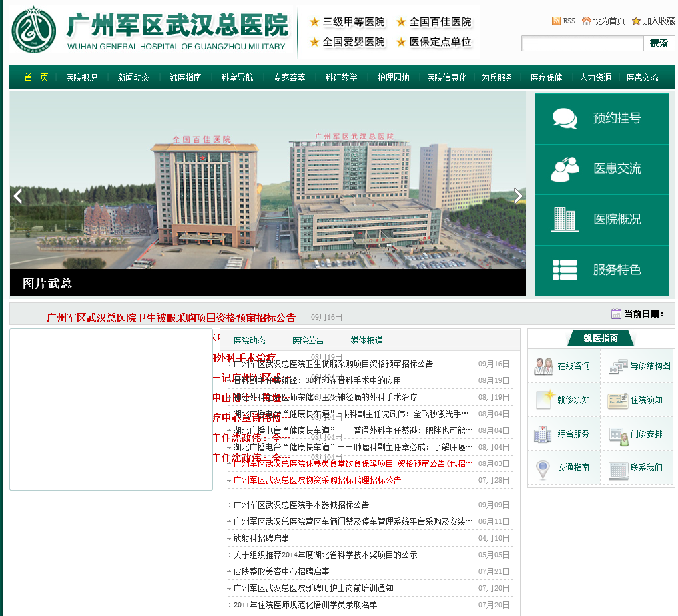
Task: Open the 科研教学 menu item
Action: coord(341,77)
